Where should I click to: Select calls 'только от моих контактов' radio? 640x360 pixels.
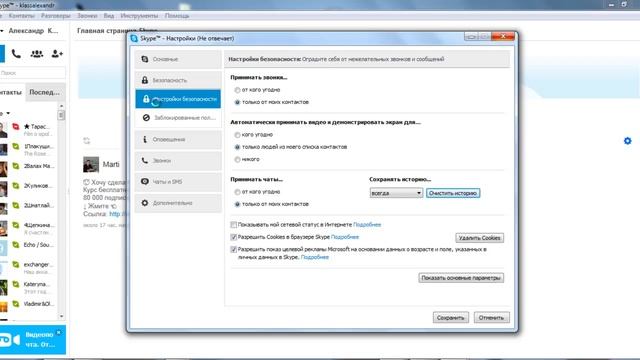coord(237,102)
